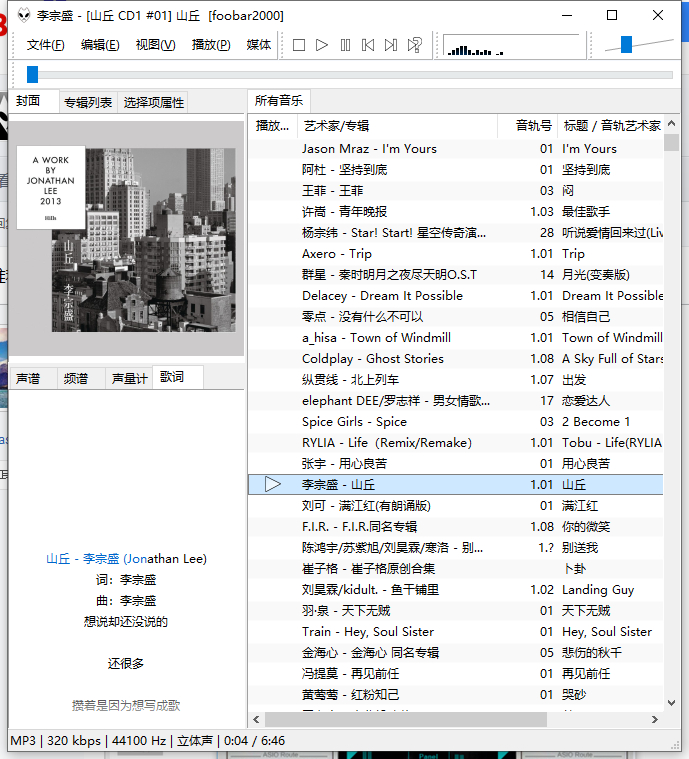This screenshot has height=759, width=689.
Task: Click the horizontal scrollbar thumb
Action: coord(406,720)
